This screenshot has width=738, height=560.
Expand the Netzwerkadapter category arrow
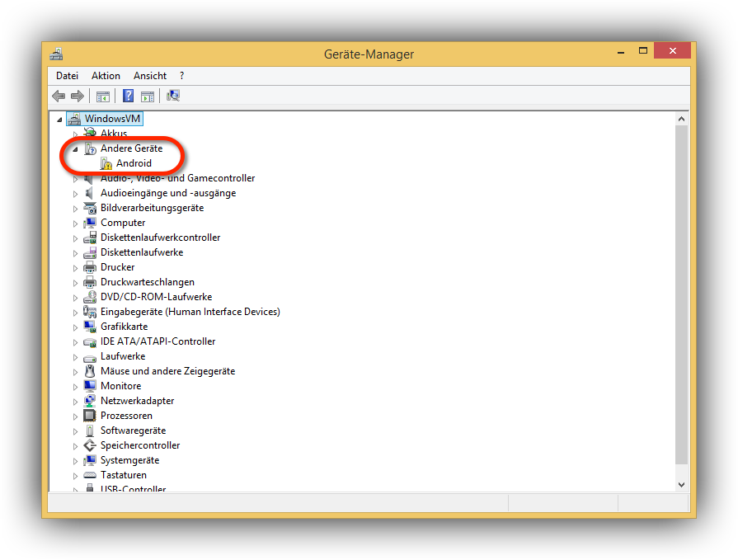75,402
